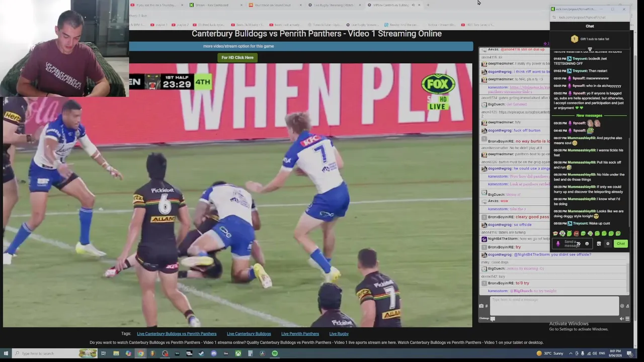Open the 'Gift 1 sub to take 1st' banner
The width and height of the screenshot is (644, 362).
590,39
